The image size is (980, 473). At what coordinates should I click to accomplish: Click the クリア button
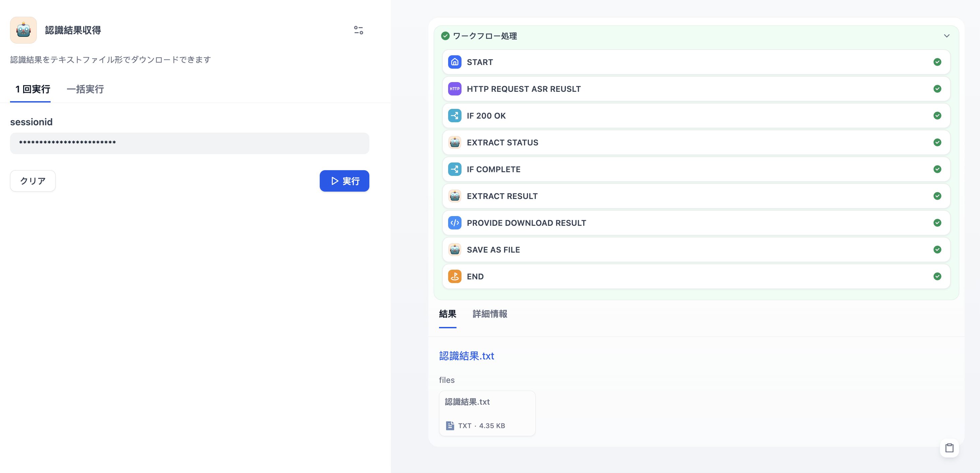click(33, 181)
